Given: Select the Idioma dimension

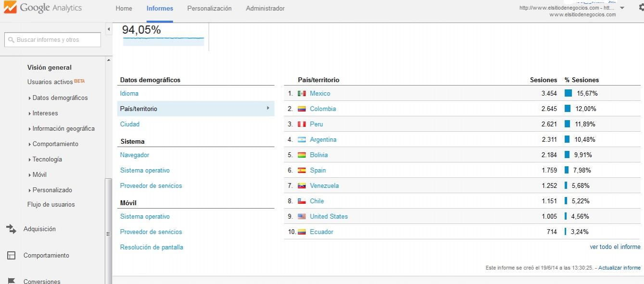Looking at the screenshot, I should [129, 94].
